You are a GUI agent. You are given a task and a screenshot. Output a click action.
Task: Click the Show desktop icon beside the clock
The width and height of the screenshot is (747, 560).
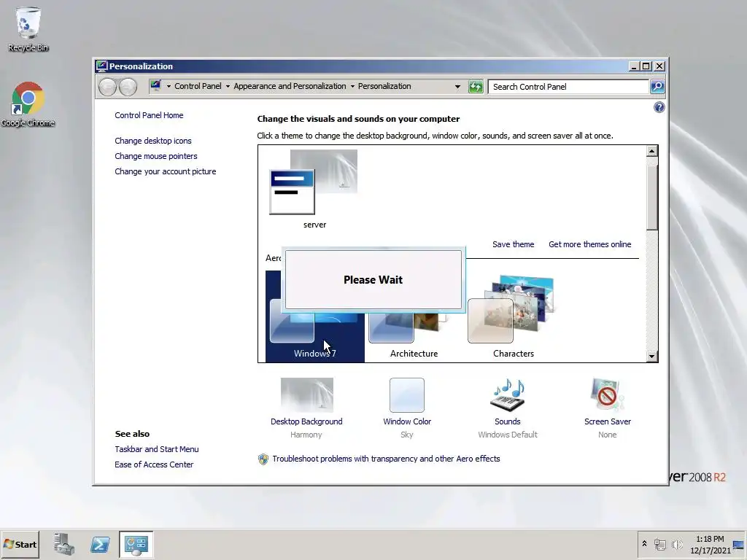point(739,544)
